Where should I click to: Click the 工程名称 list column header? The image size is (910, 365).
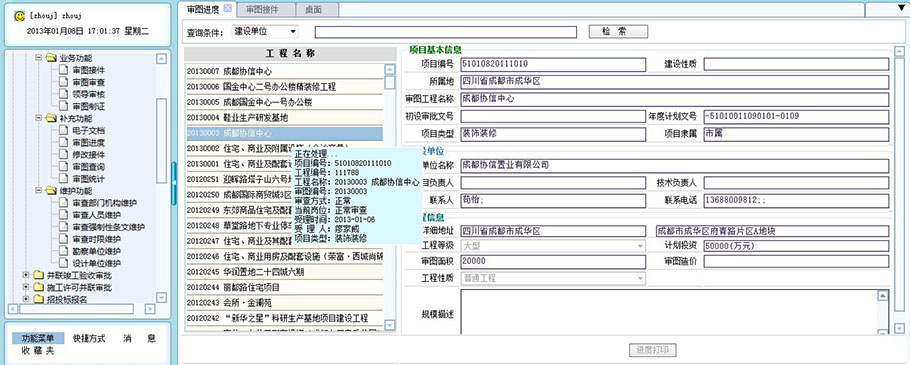point(290,53)
